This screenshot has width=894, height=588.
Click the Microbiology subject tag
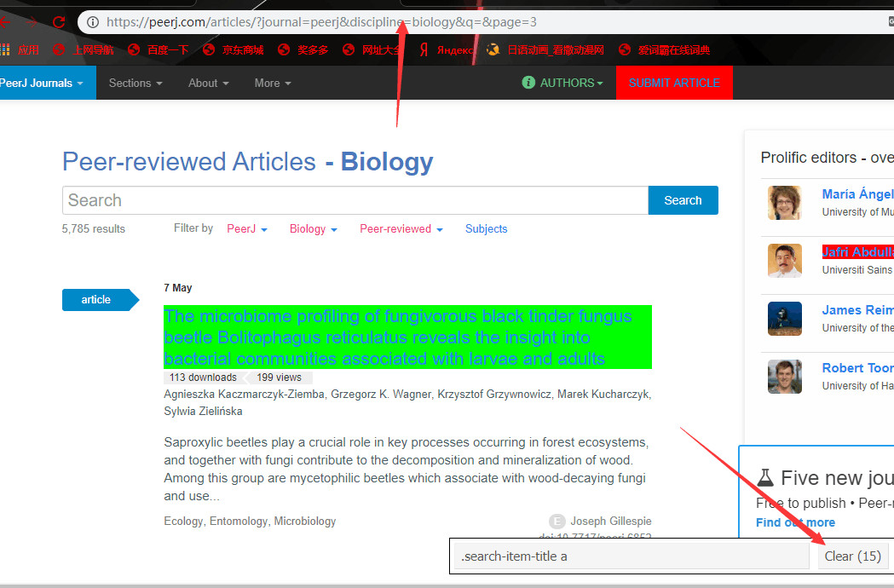coord(305,521)
